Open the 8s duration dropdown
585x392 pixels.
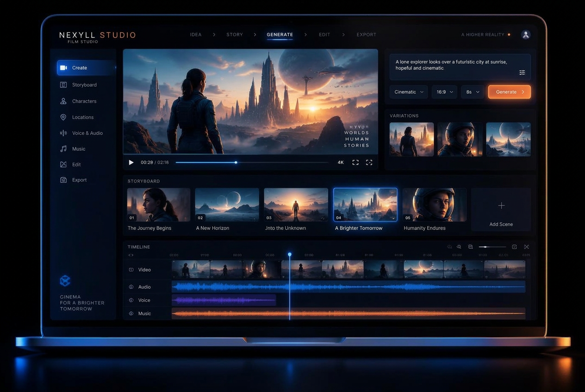(x=472, y=92)
